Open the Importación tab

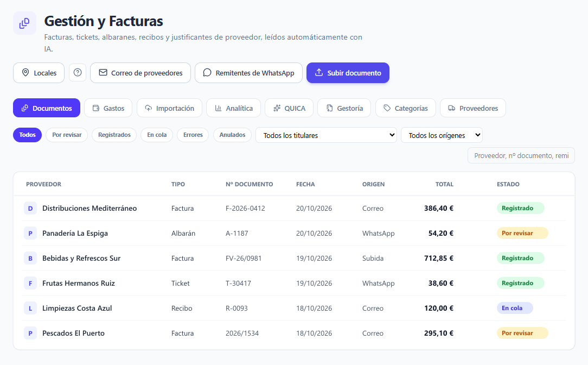click(x=169, y=108)
